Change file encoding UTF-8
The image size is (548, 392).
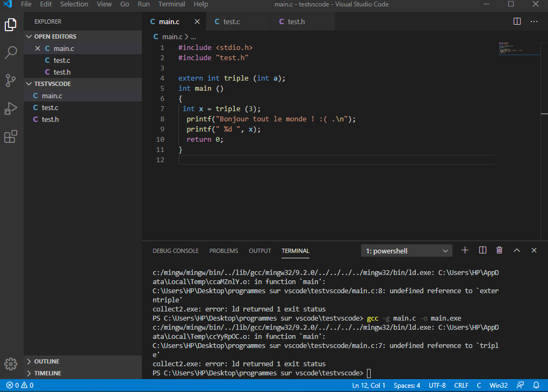437,386
